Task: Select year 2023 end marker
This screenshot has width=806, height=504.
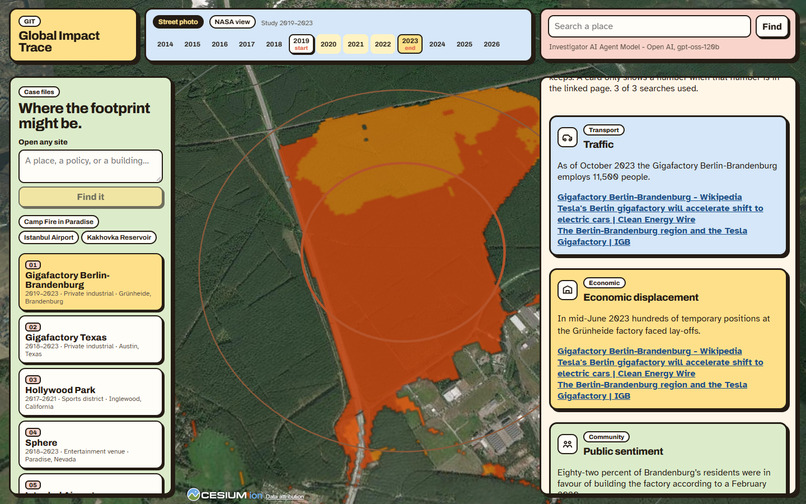Action: (410, 44)
